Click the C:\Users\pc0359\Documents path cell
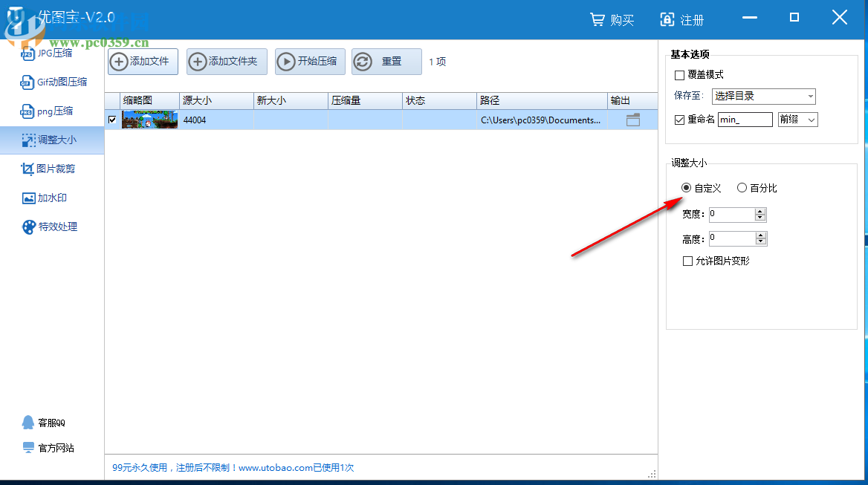 coord(542,120)
